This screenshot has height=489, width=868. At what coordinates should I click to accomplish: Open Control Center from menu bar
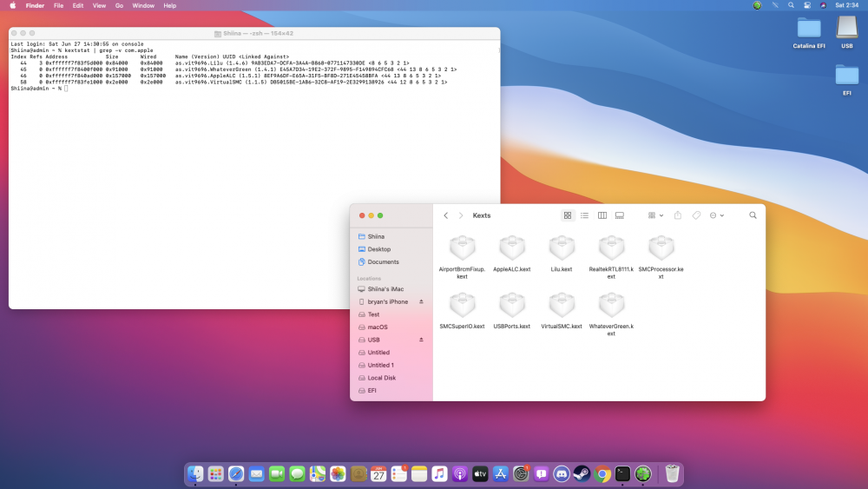pos(807,5)
